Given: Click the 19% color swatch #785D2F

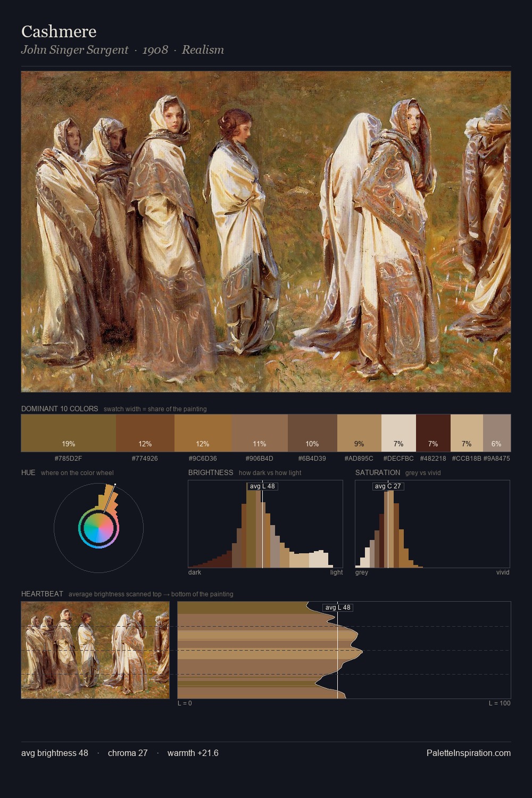Looking at the screenshot, I should [x=69, y=433].
